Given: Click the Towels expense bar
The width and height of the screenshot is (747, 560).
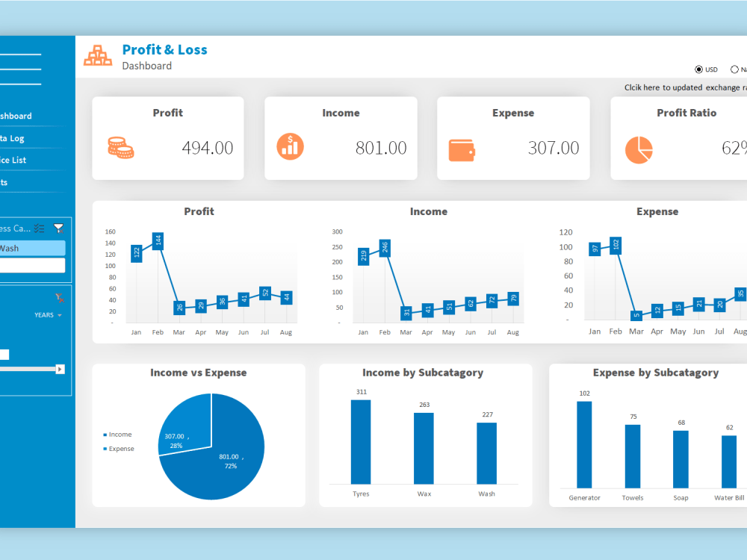Looking at the screenshot, I should click(633, 456).
